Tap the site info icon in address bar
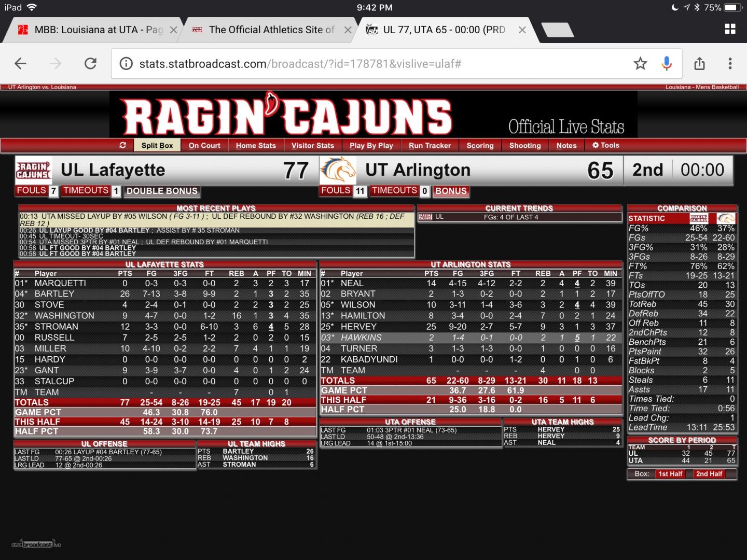 126,64
